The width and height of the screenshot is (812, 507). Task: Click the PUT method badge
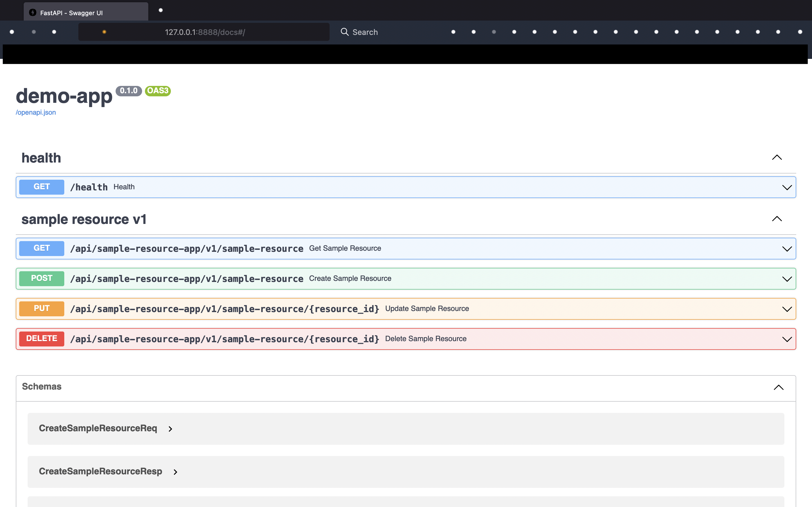(42, 308)
